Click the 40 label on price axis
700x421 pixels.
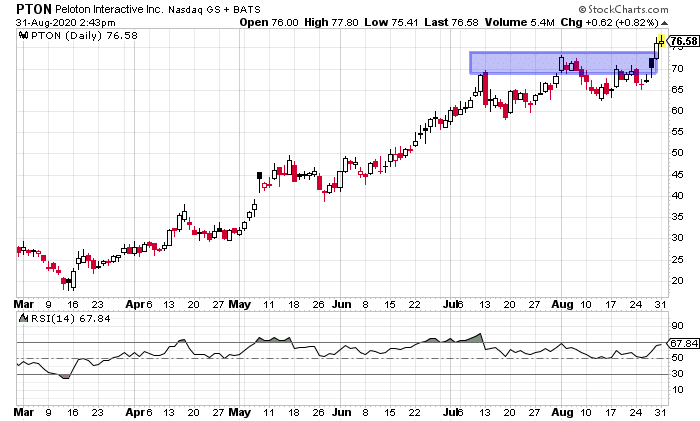[678, 195]
